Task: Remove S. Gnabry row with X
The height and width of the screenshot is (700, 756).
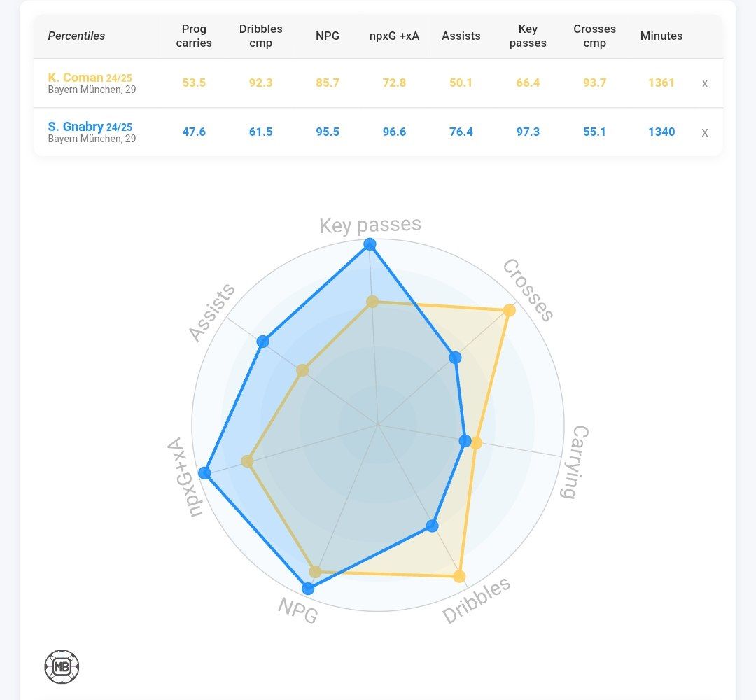Action: [x=704, y=132]
